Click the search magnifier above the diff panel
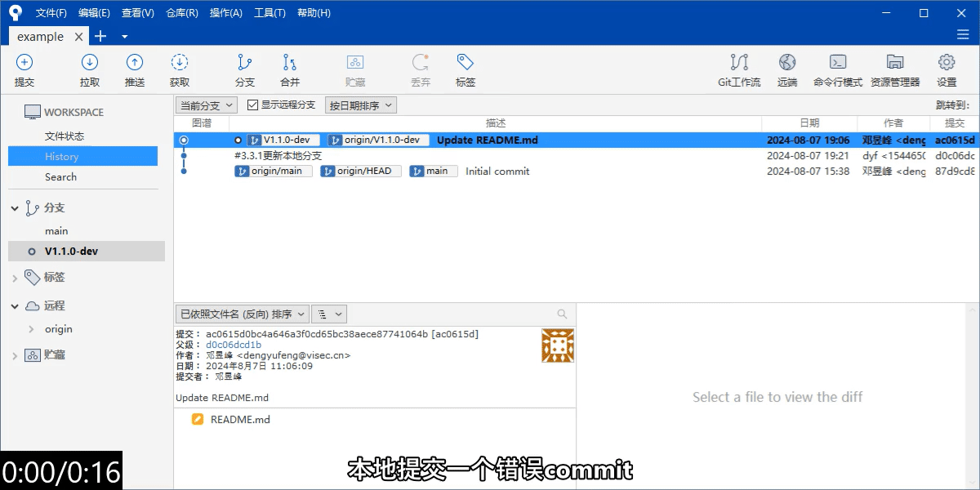Image resolution: width=980 pixels, height=490 pixels. [x=561, y=314]
